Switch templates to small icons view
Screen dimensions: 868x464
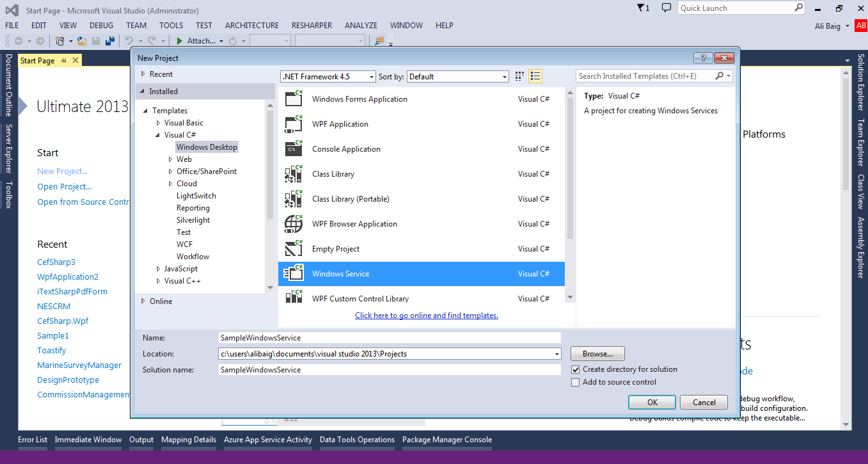click(520, 76)
